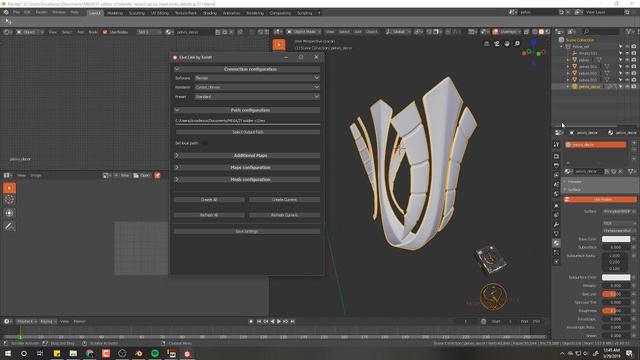The width and height of the screenshot is (640, 360).
Task: Open Preset dropdown set to Standard
Action: click(257, 97)
